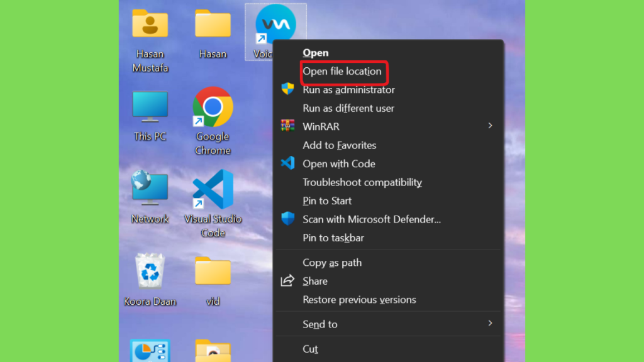Open the Hasan folder on desktop

(213, 25)
